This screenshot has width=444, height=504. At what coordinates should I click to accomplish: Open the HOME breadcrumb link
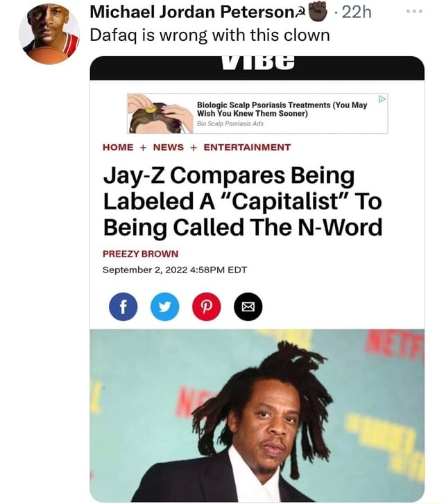pos(118,147)
